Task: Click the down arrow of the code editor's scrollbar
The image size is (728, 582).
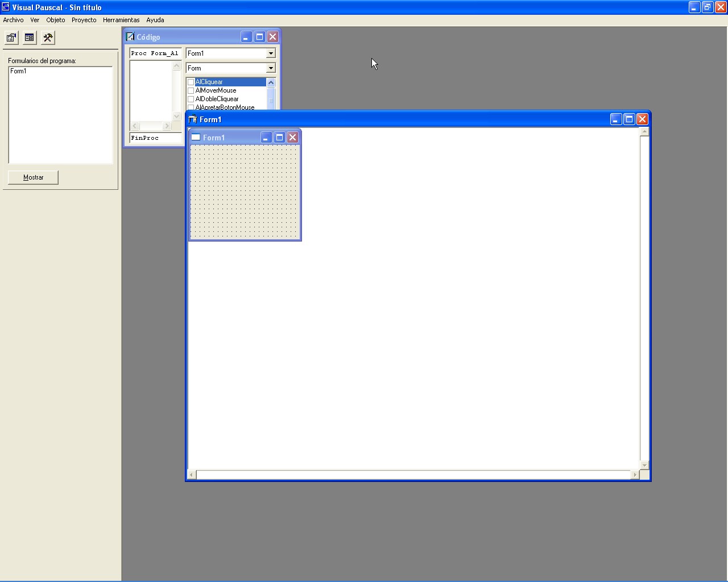Action: (x=176, y=117)
